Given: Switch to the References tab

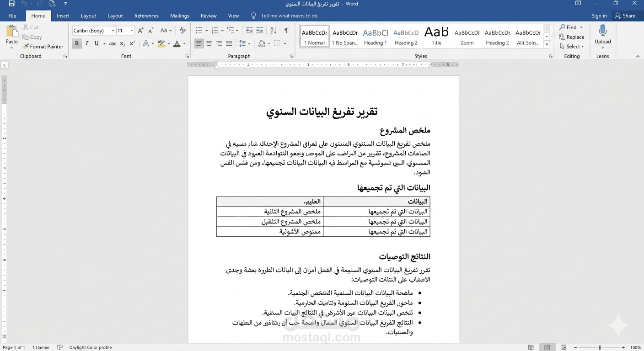Looking at the screenshot, I should [x=146, y=16].
